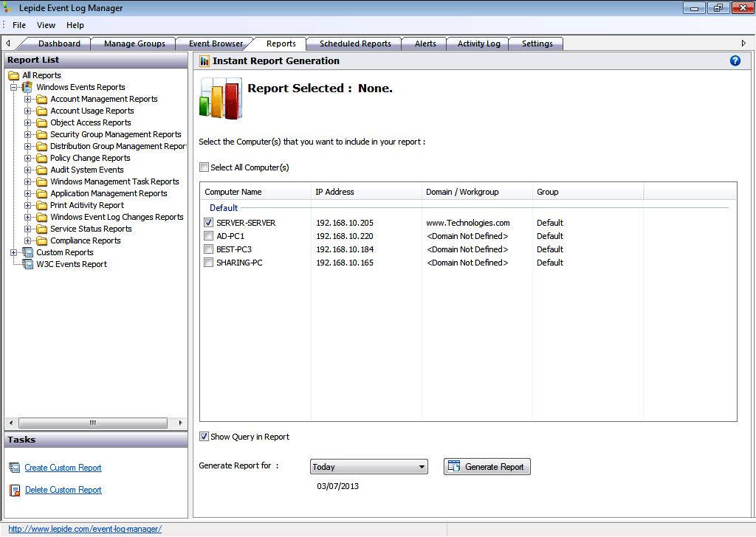Open the Alerts tab

pyautogui.click(x=425, y=44)
